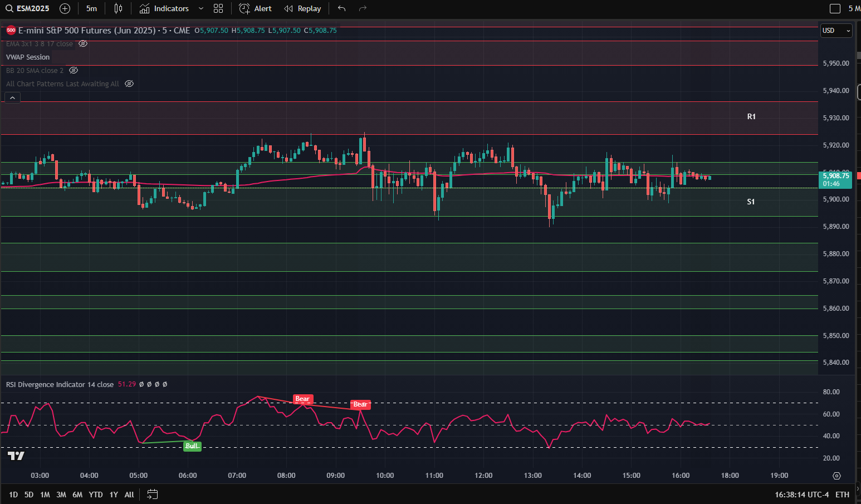This screenshot has height=504, width=861.
Task: Toggle ETH session setting
Action: [x=842, y=495]
